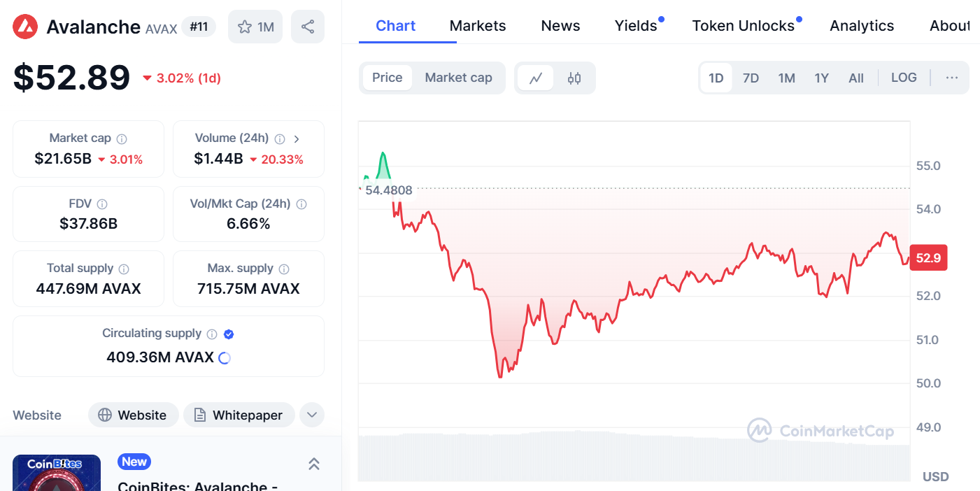Add Avalanche to watchlist with star button
The height and width of the screenshot is (491, 980).
[x=255, y=27]
